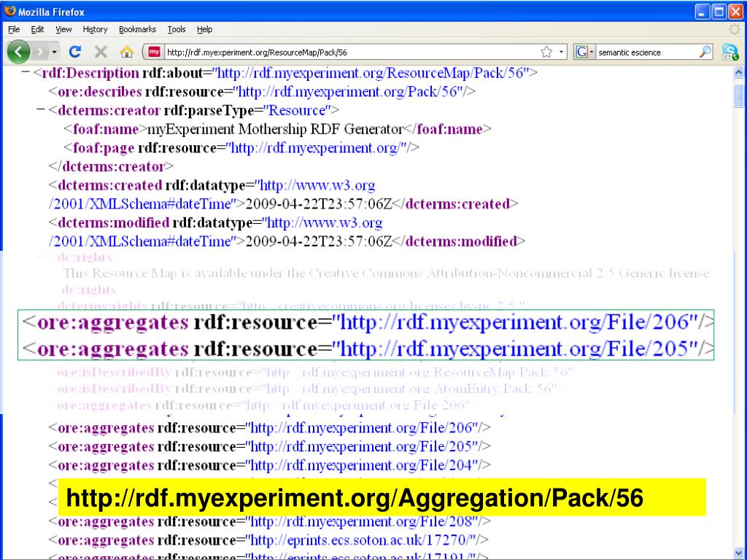Open the Tools menu
The width and height of the screenshot is (747, 560).
(x=177, y=29)
